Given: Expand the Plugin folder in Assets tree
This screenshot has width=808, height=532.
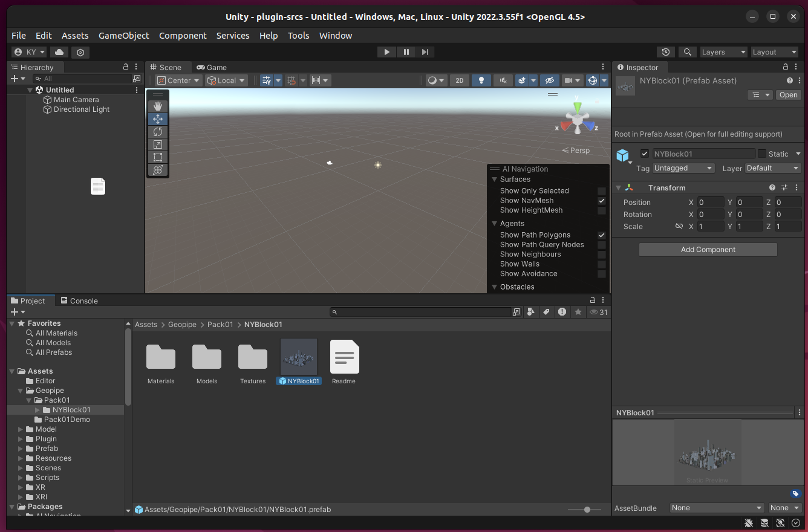Looking at the screenshot, I should pyautogui.click(x=21, y=439).
